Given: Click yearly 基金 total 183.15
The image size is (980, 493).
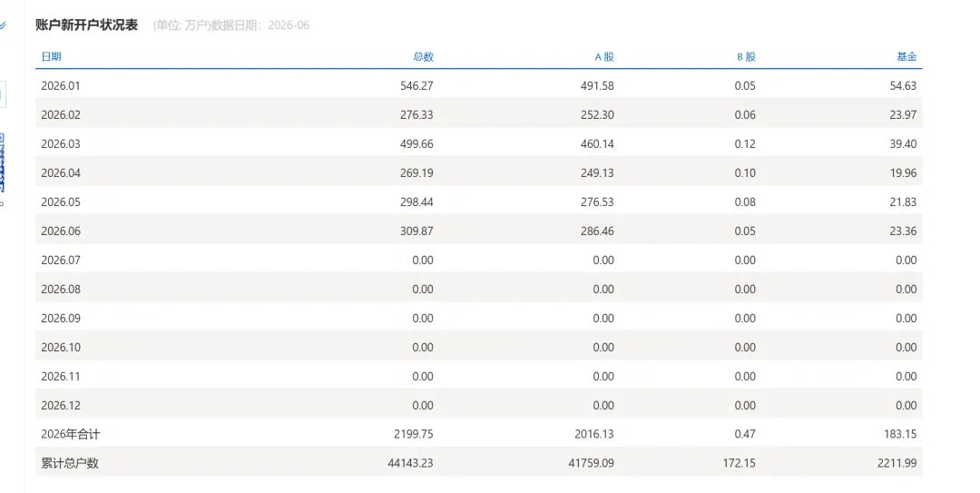Looking at the screenshot, I should point(900,434).
